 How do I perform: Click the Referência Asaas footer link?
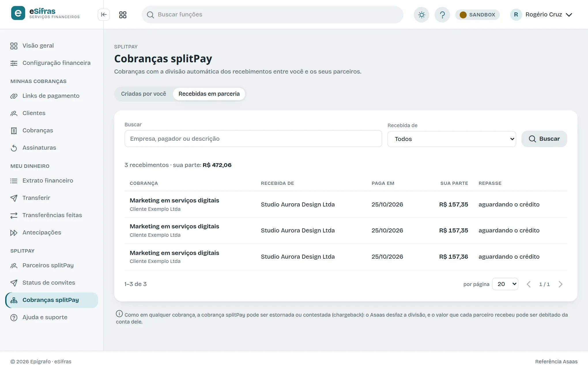556,362
